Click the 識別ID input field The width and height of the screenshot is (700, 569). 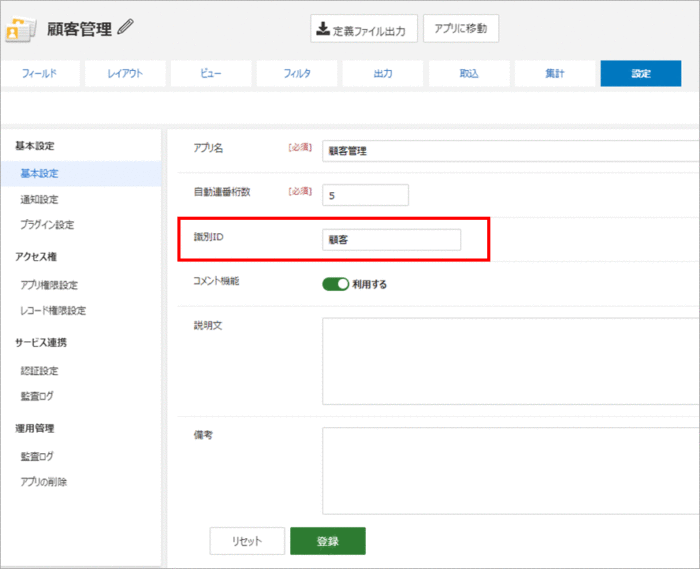point(392,240)
